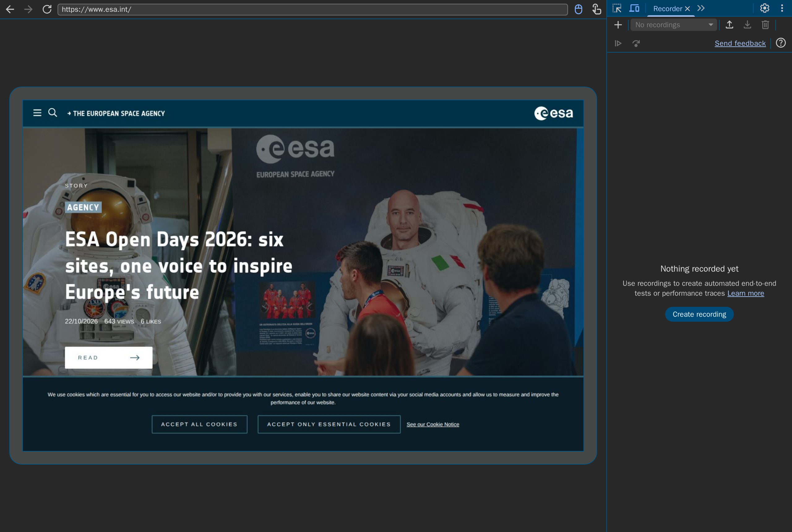Click the esa logo in the header
Viewport: 792px width, 532px height.
click(553, 113)
